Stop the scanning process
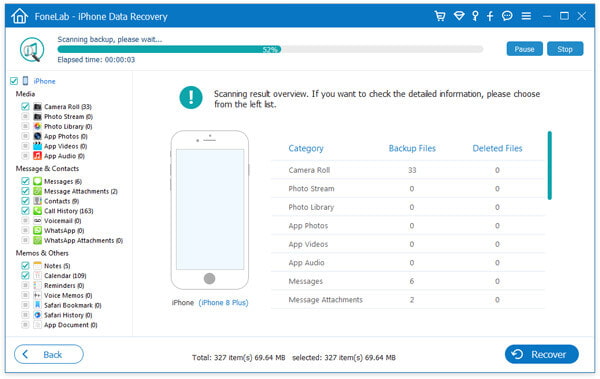Image resolution: width=600 pixels, height=379 pixels. pos(565,49)
